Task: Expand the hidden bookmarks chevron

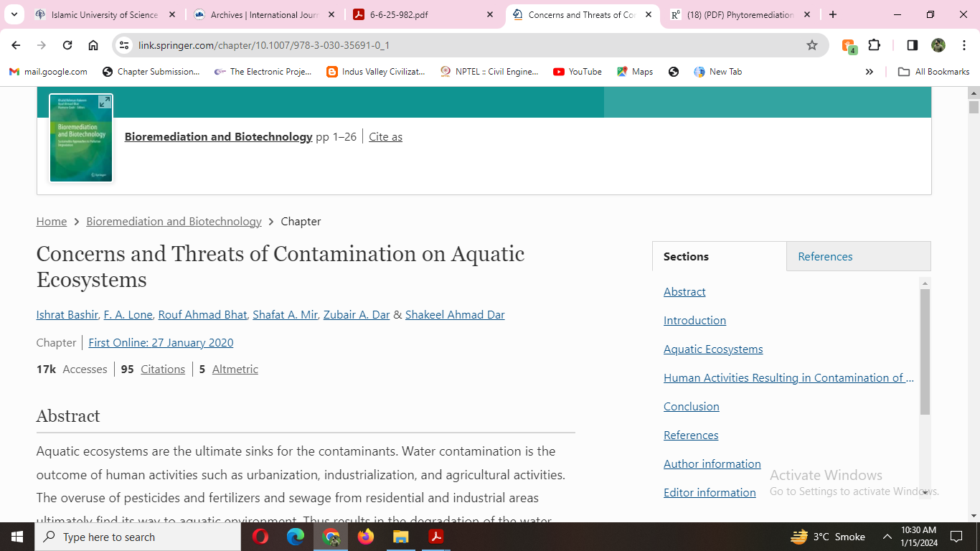Action: 870,72
